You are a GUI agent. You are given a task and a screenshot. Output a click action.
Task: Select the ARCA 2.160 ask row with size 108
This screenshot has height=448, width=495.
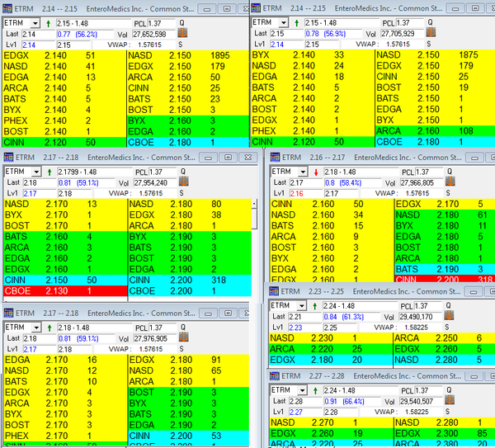(x=433, y=130)
